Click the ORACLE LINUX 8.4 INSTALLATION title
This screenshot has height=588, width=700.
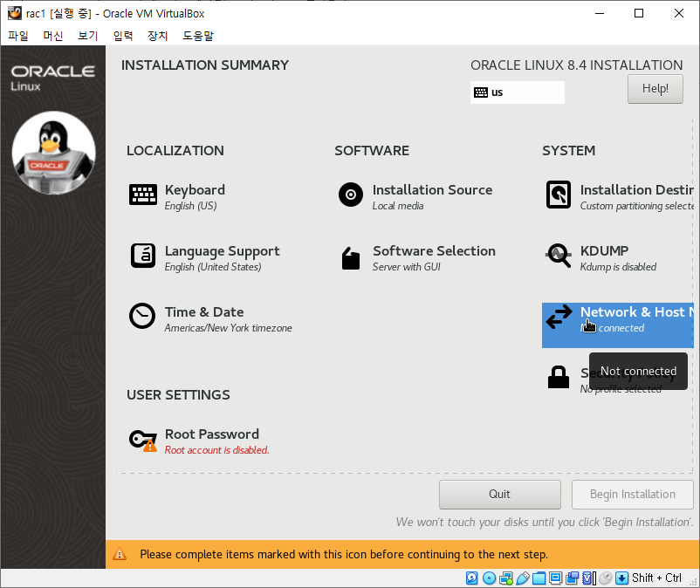click(x=576, y=65)
